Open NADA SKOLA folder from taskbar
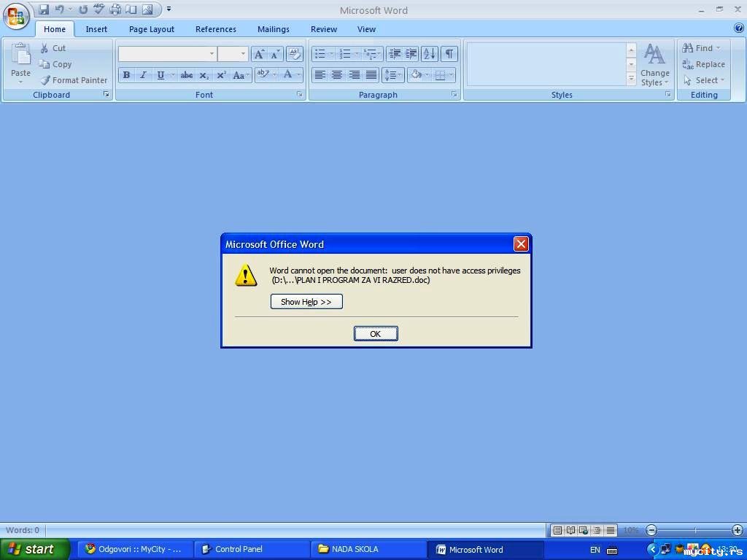 368,549
